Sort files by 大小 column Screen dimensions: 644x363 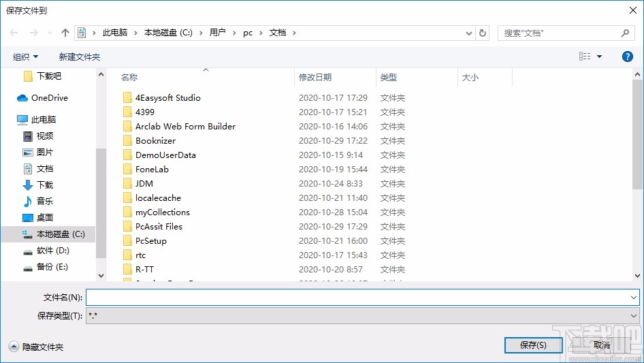tap(470, 77)
